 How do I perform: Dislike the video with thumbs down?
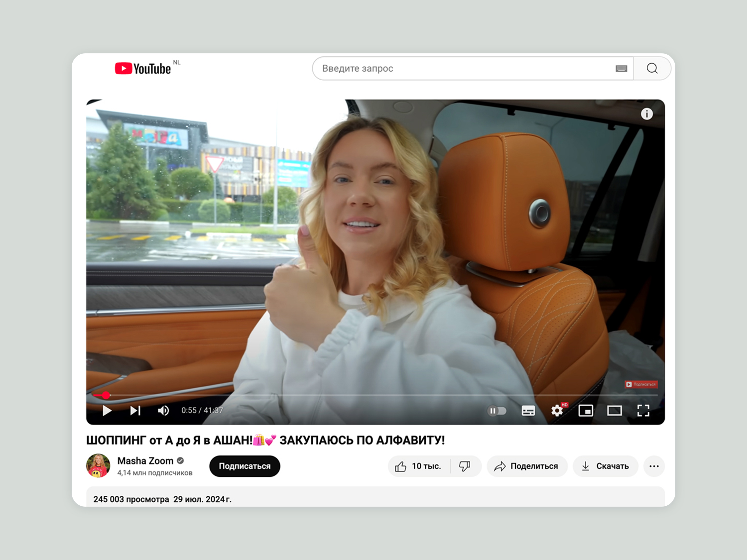click(x=465, y=466)
